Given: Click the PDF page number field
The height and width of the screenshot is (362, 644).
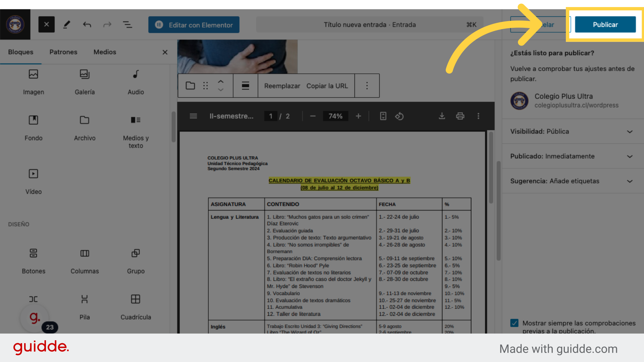Looking at the screenshot, I should [x=271, y=116].
